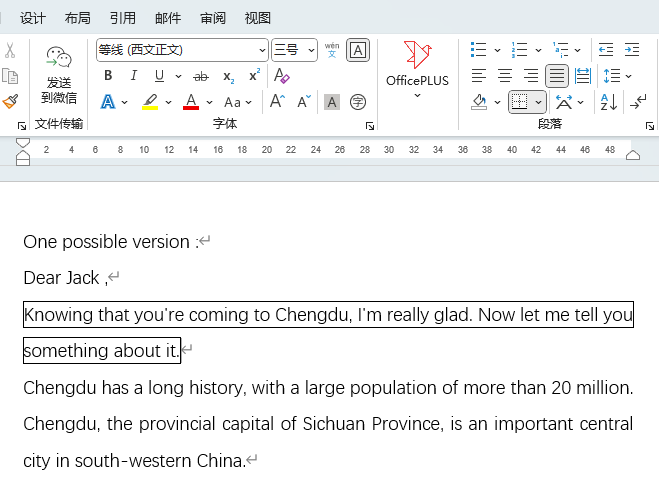This screenshot has height=480, width=659.
Task: Open font color dropdown arrow
Action: (x=209, y=102)
